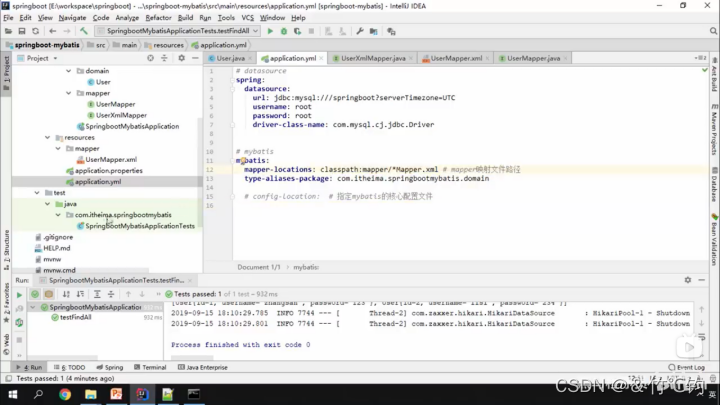Open Run panel settings gear
Screen dimensions: 720x405
(687, 280)
